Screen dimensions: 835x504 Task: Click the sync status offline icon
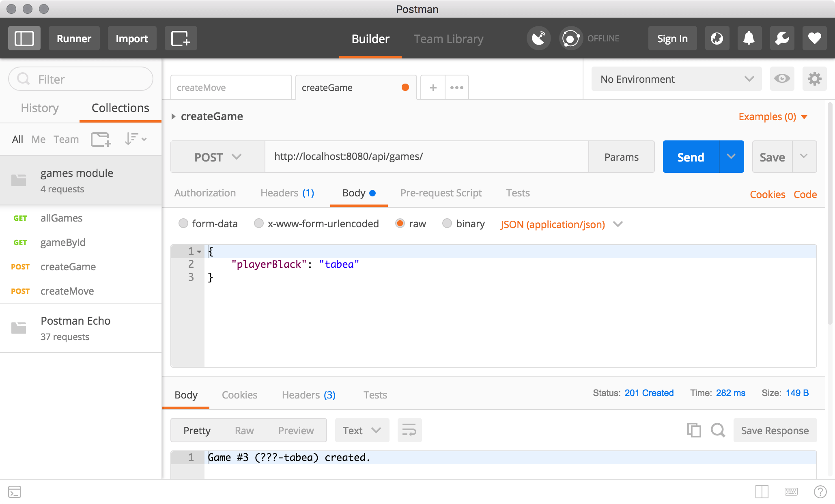click(x=570, y=39)
